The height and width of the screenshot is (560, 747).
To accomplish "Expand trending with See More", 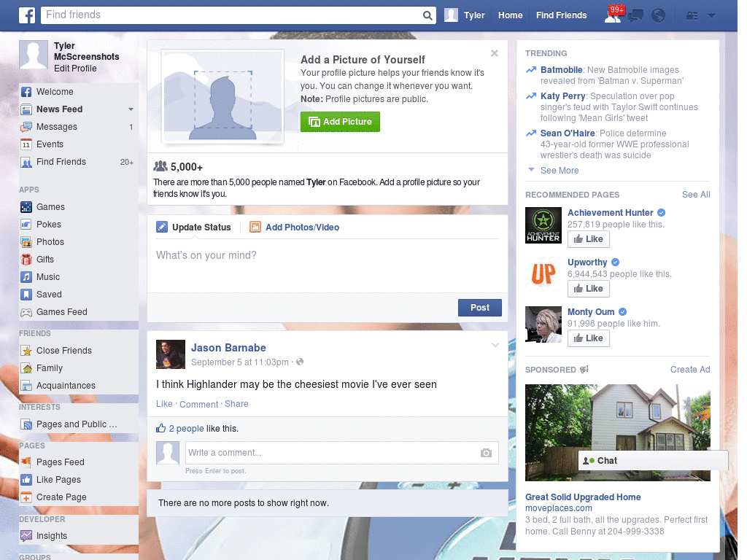I will pyautogui.click(x=560, y=171).
